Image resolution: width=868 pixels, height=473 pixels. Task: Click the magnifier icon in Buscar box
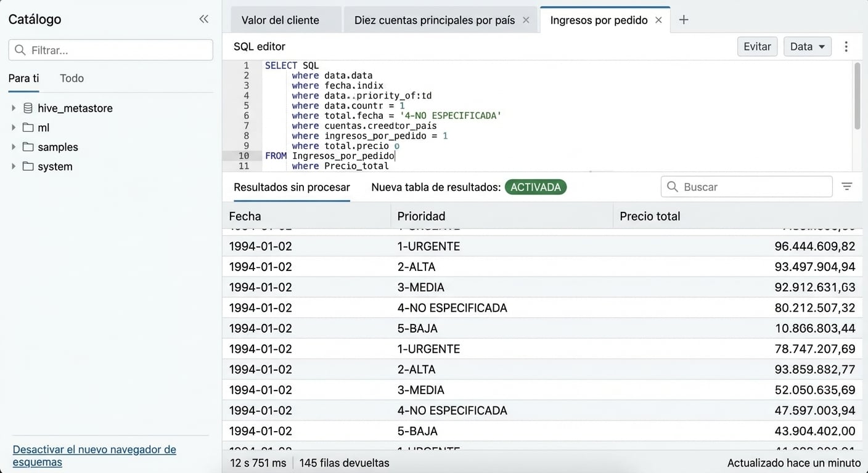point(673,187)
